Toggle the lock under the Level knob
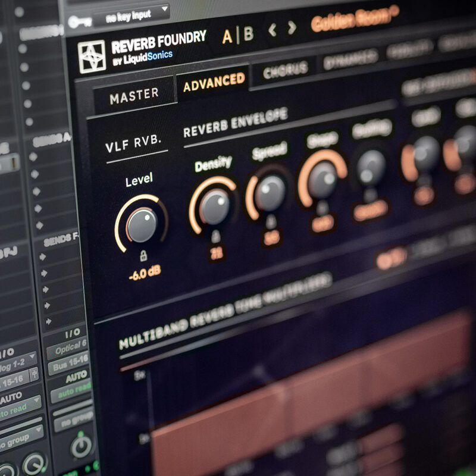The image size is (476, 476). click(x=143, y=256)
